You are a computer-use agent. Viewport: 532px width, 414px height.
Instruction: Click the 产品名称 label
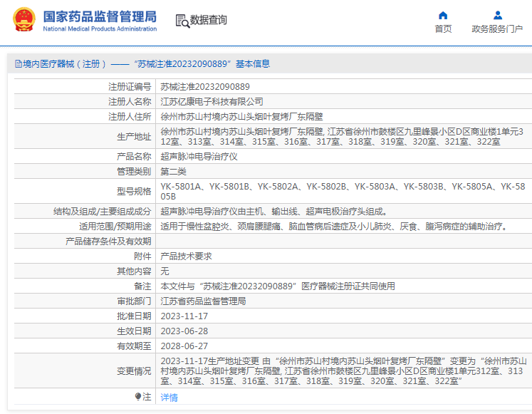tap(134, 157)
